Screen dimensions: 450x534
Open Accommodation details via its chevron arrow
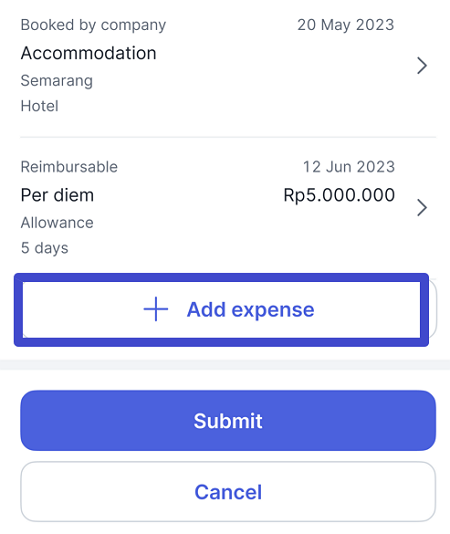[x=422, y=66]
